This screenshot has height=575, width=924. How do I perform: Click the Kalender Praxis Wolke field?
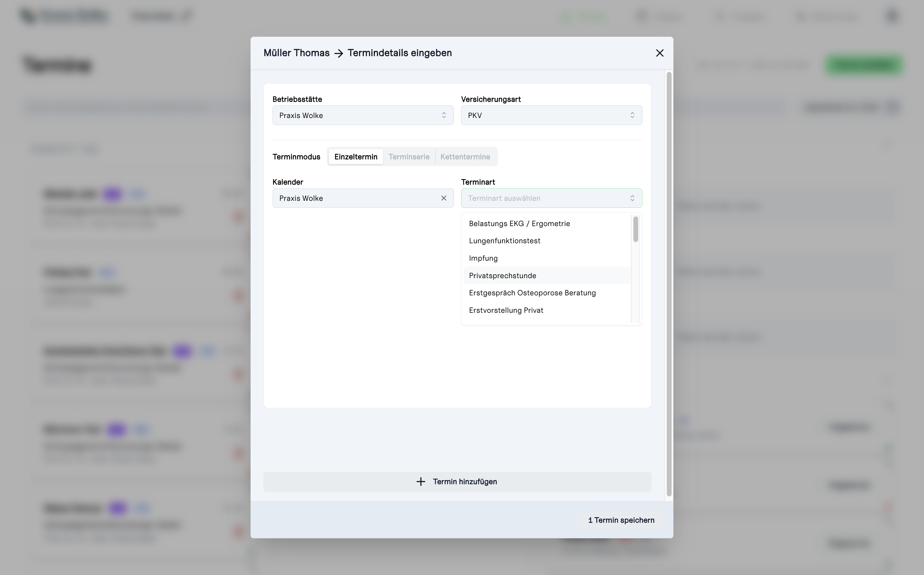(x=363, y=198)
